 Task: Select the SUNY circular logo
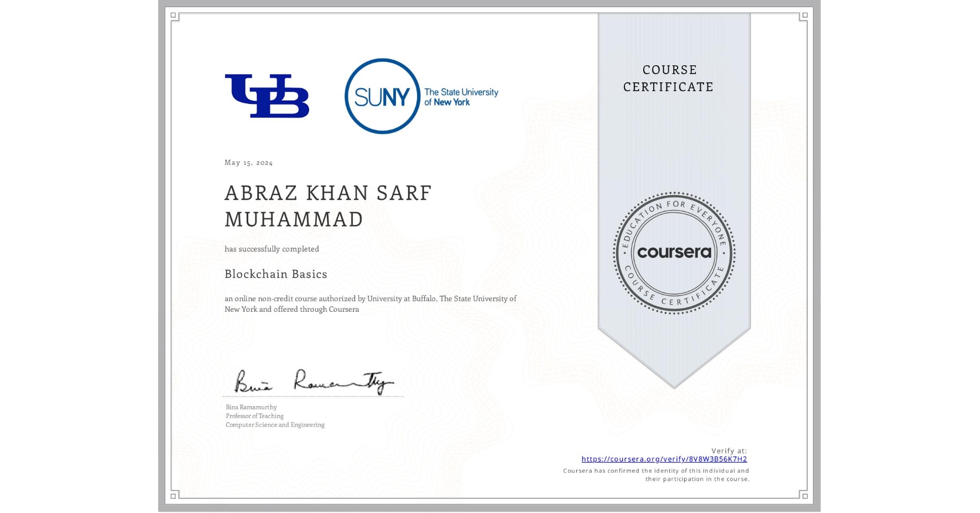click(x=382, y=95)
